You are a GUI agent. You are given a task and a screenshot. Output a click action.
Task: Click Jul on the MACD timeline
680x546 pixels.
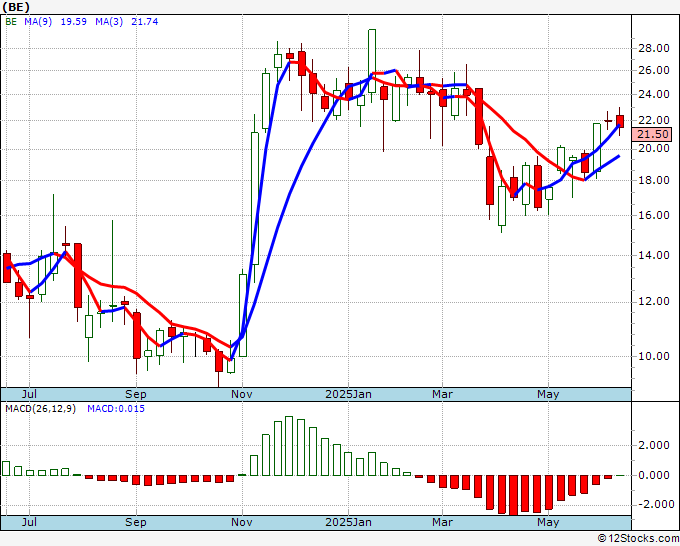[x=29, y=522]
